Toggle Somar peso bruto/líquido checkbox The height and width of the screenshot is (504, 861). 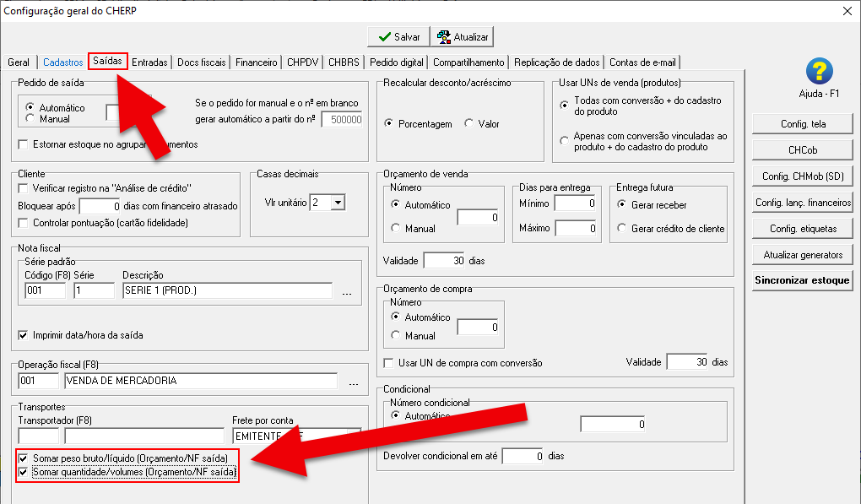pyautogui.click(x=24, y=458)
